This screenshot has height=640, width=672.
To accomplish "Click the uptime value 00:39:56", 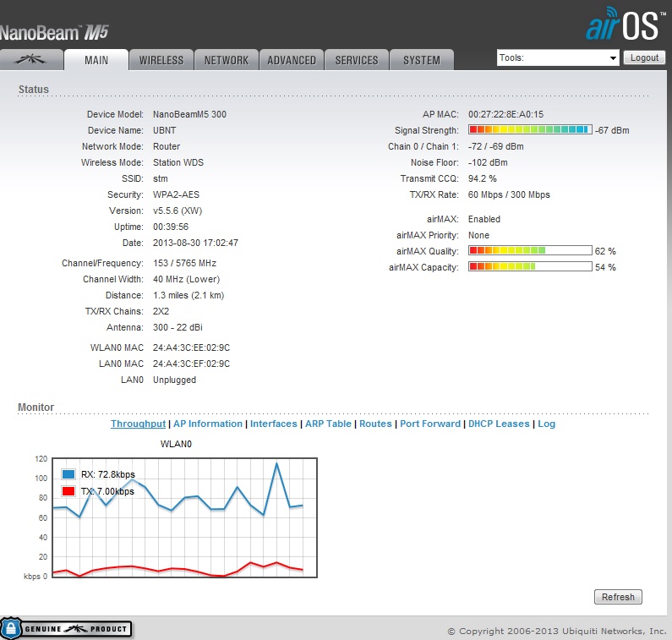I will coord(171,227).
